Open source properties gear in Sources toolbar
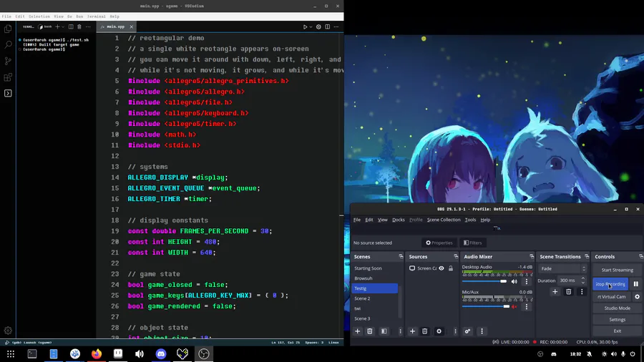This screenshot has width=644, height=362. tap(439, 331)
